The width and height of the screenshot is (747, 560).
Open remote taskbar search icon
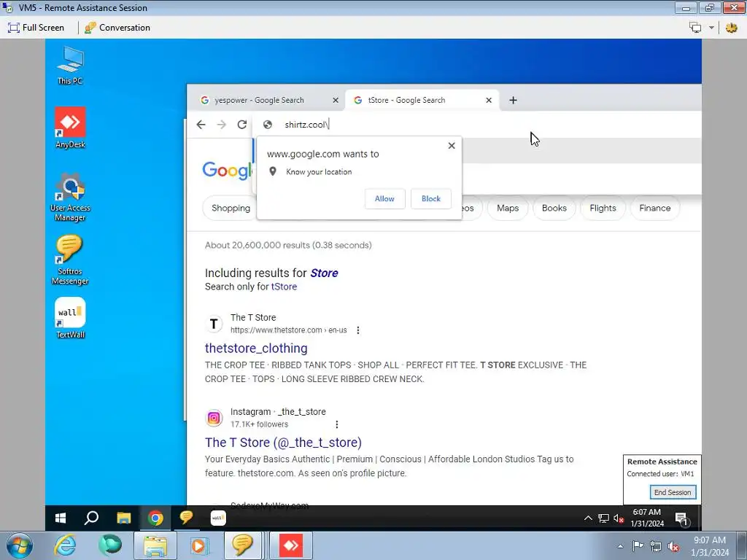91,518
